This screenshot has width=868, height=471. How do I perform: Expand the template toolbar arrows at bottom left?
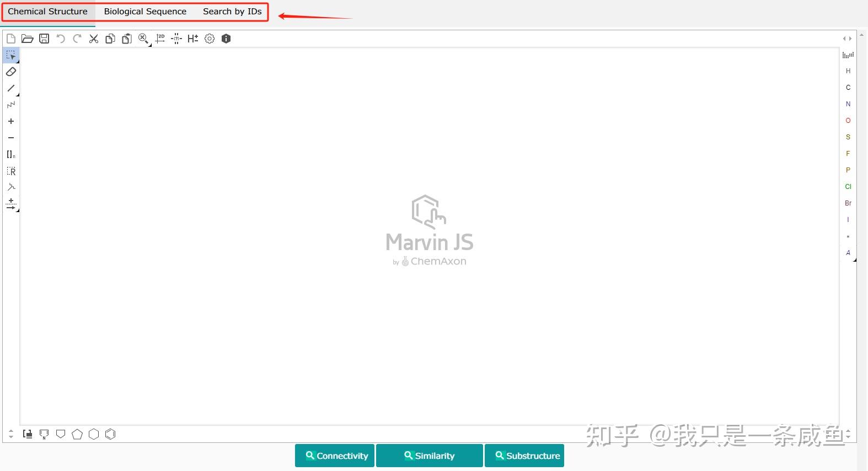click(11, 434)
